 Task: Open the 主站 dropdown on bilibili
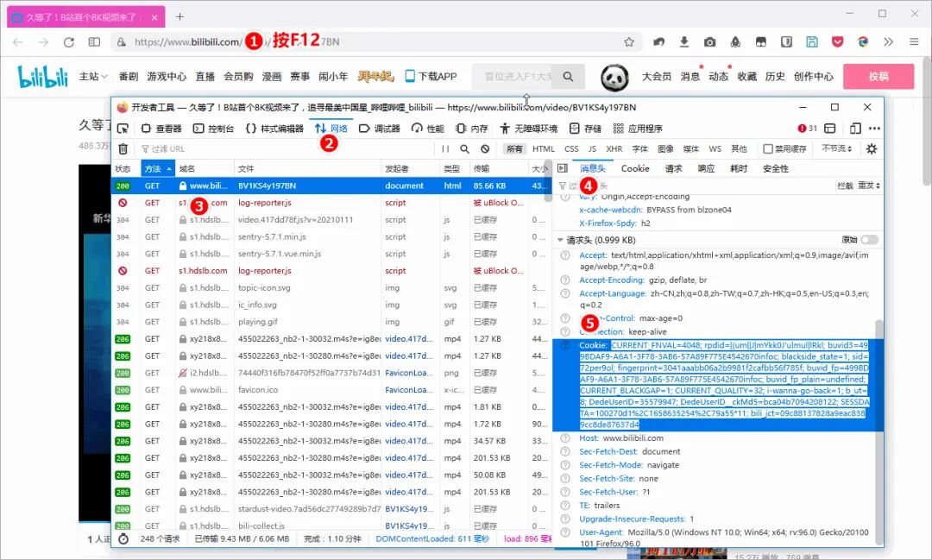click(93, 76)
